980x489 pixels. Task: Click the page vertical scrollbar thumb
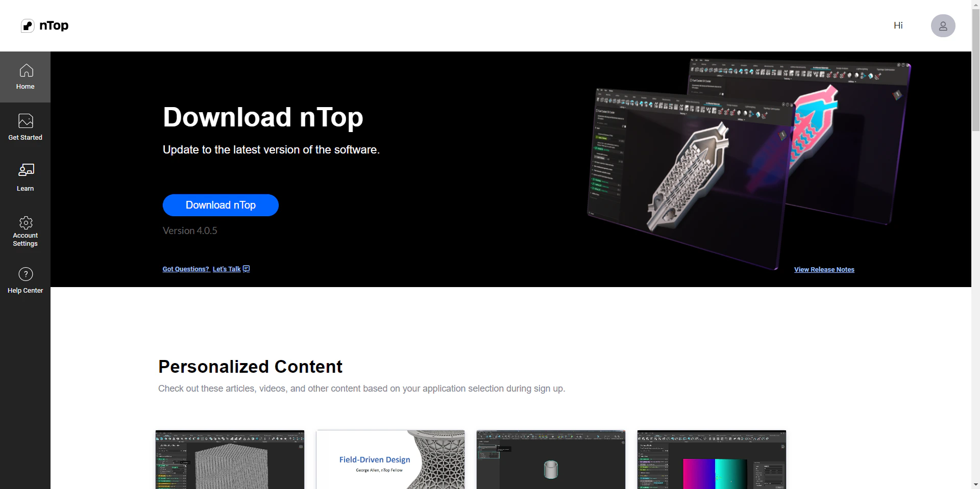coord(975,70)
